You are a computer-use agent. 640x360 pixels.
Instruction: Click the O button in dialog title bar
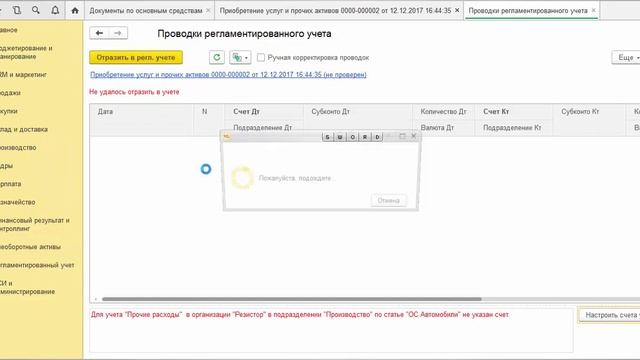[353, 137]
